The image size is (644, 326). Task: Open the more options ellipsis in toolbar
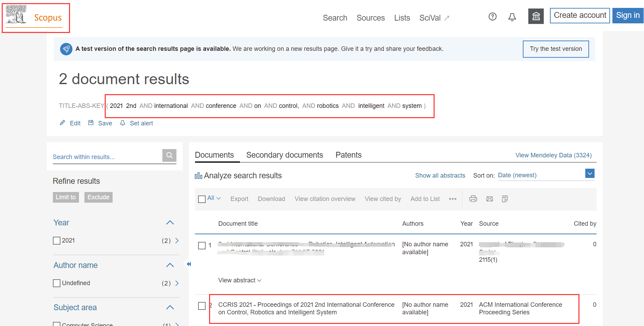(x=453, y=199)
